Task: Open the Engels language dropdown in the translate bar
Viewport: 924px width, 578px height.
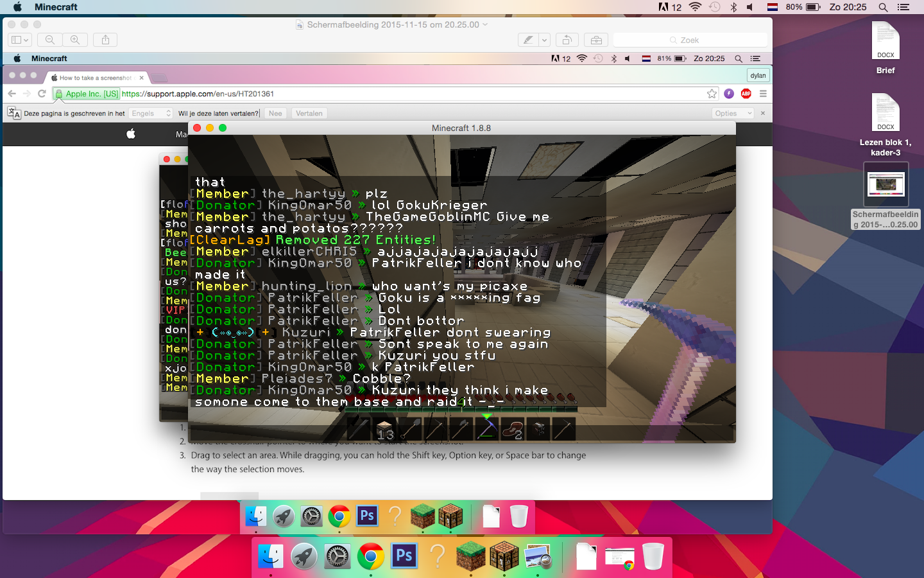Action: click(x=151, y=113)
